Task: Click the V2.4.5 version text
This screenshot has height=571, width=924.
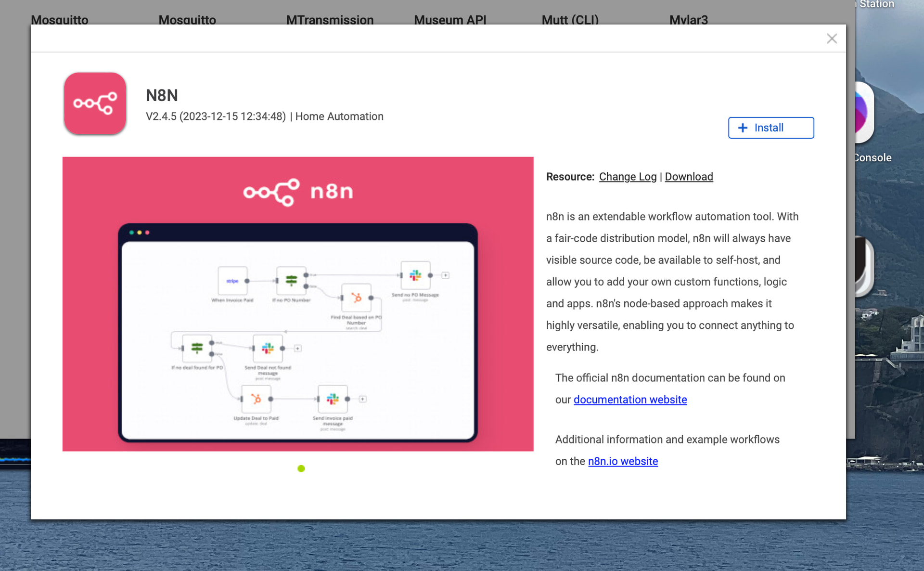Action: pyautogui.click(x=161, y=117)
